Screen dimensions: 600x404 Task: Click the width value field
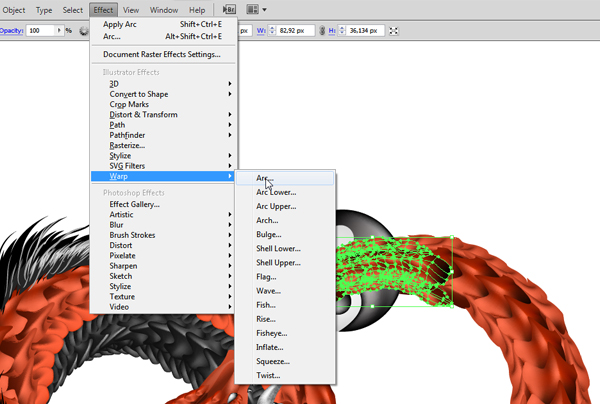pyautogui.click(x=295, y=31)
